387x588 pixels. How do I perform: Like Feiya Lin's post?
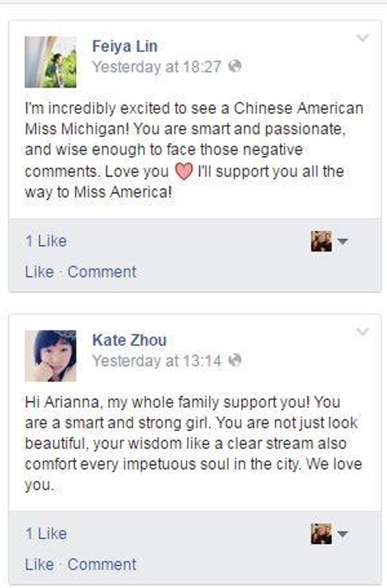pos(39,272)
